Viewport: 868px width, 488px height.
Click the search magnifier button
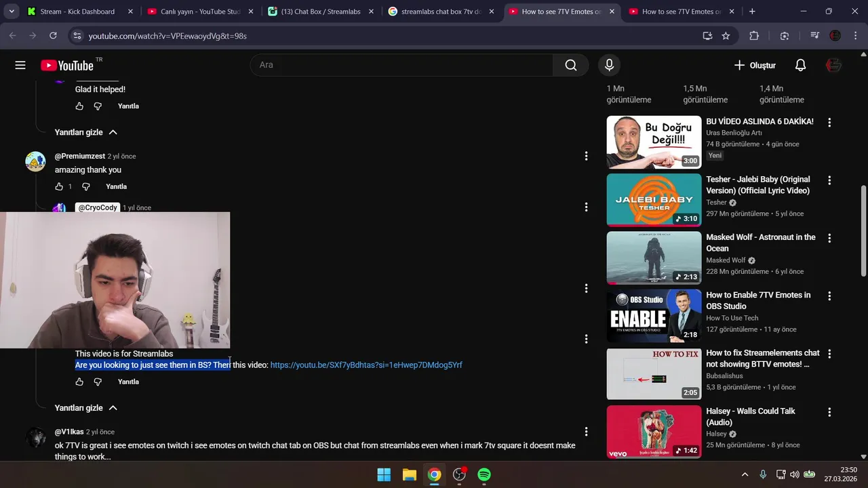click(x=571, y=65)
